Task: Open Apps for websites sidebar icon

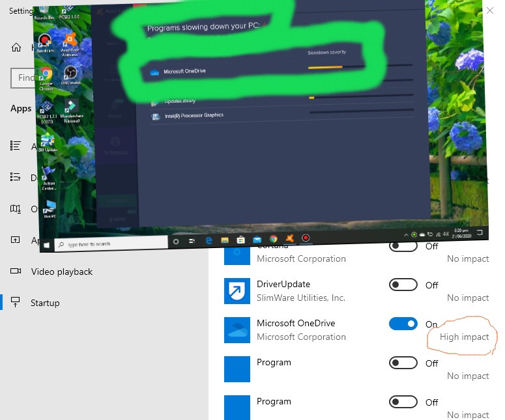Action: pos(16,240)
